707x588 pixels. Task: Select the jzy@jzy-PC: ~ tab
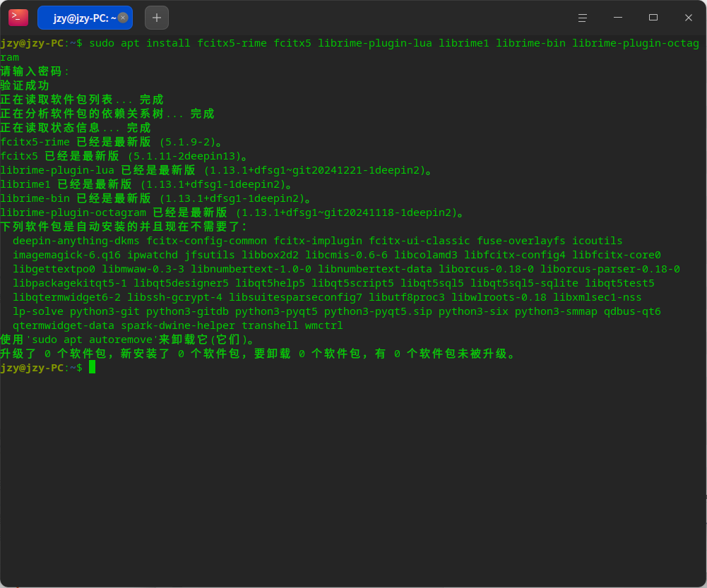pos(85,18)
